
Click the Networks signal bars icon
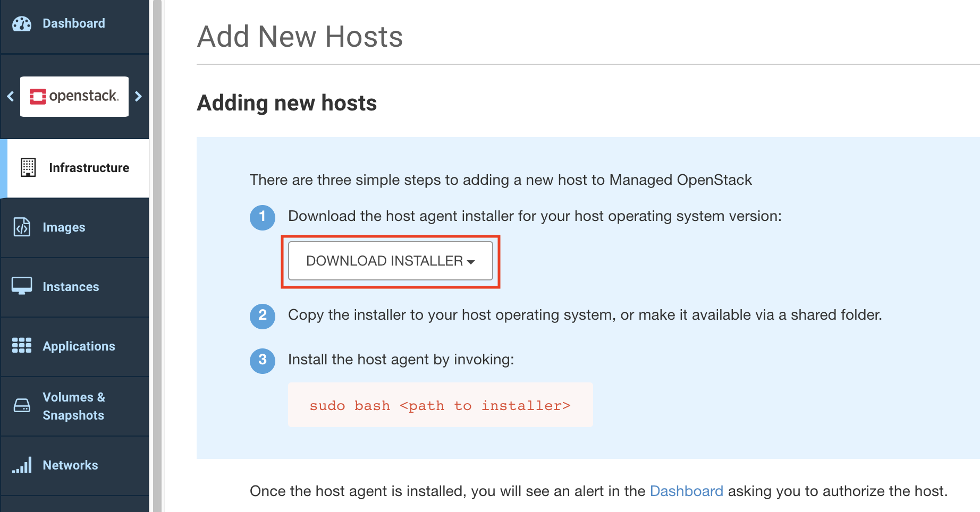point(22,465)
